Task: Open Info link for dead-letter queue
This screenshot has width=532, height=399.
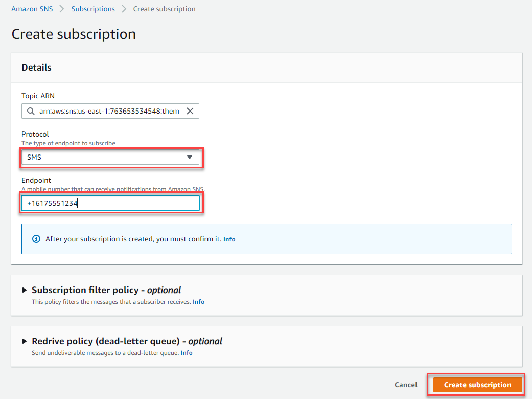Action: pyautogui.click(x=186, y=353)
